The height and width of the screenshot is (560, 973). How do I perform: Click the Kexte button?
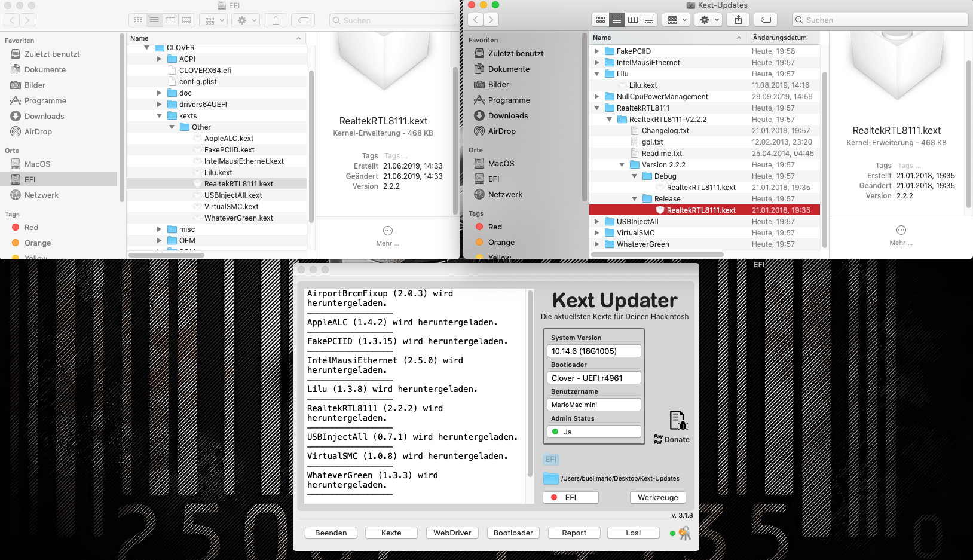tap(391, 533)
